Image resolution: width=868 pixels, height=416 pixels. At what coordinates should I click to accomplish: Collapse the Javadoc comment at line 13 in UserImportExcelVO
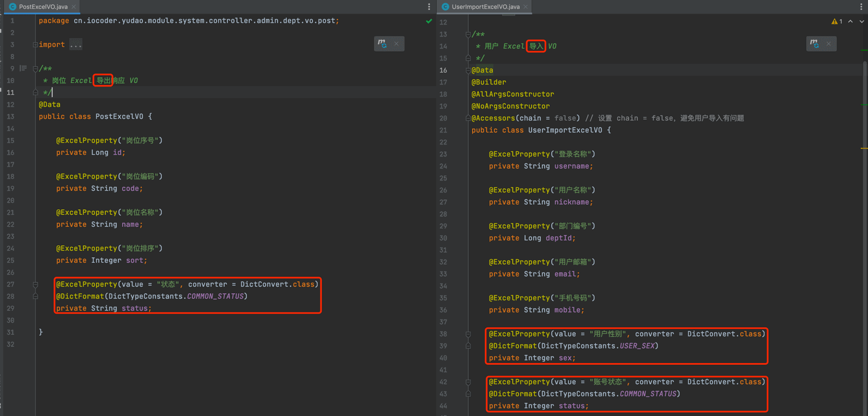pyautogui.click(x=468, y=34)
